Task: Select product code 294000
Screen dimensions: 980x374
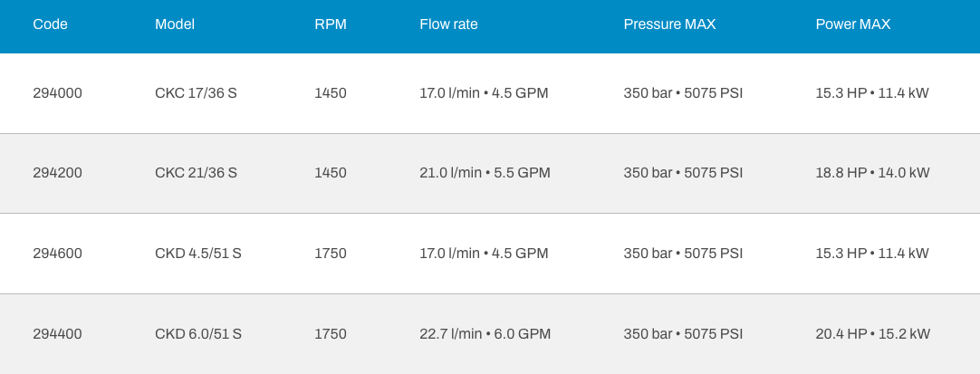Action: (x=57, y=92)
